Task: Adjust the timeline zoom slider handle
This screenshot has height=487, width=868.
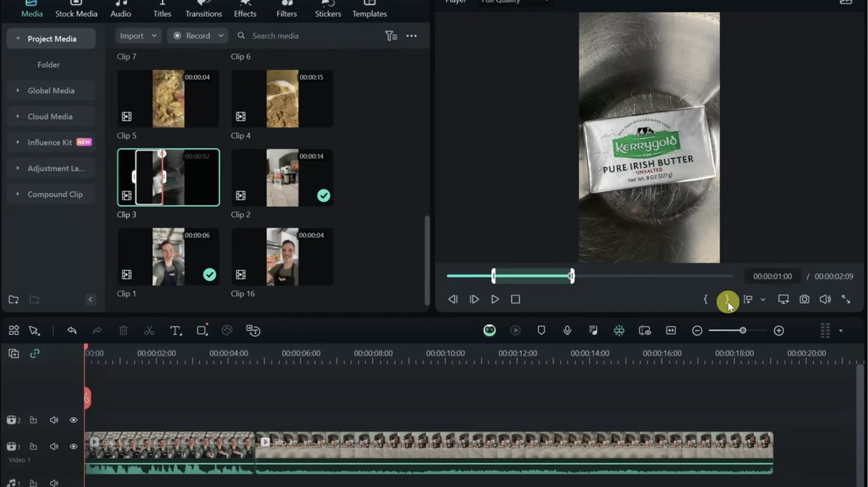Action: tap(743, 331)
